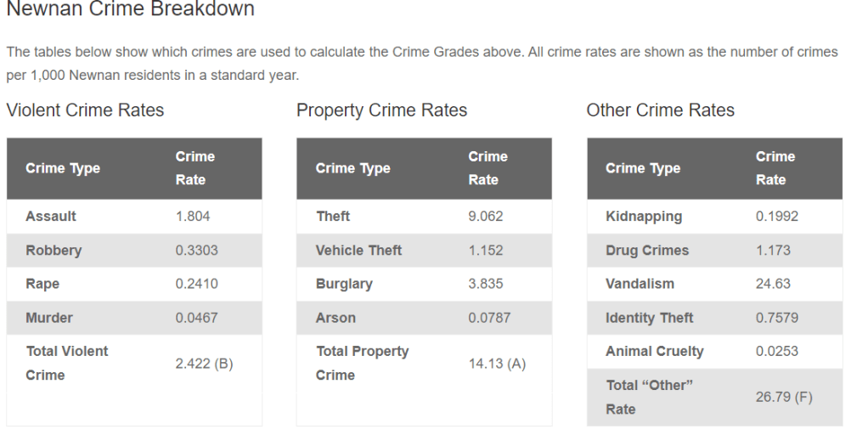Click Crime Type header in Violent table

(x=63, y=168)
